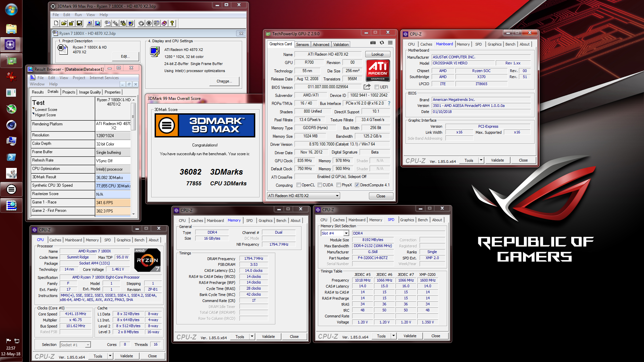Image resolution: width=644 pixels, height=362 pixels.
Task: Open the Bench tab in the SPD CPU-Z window
Action: [x=423, y=220]
